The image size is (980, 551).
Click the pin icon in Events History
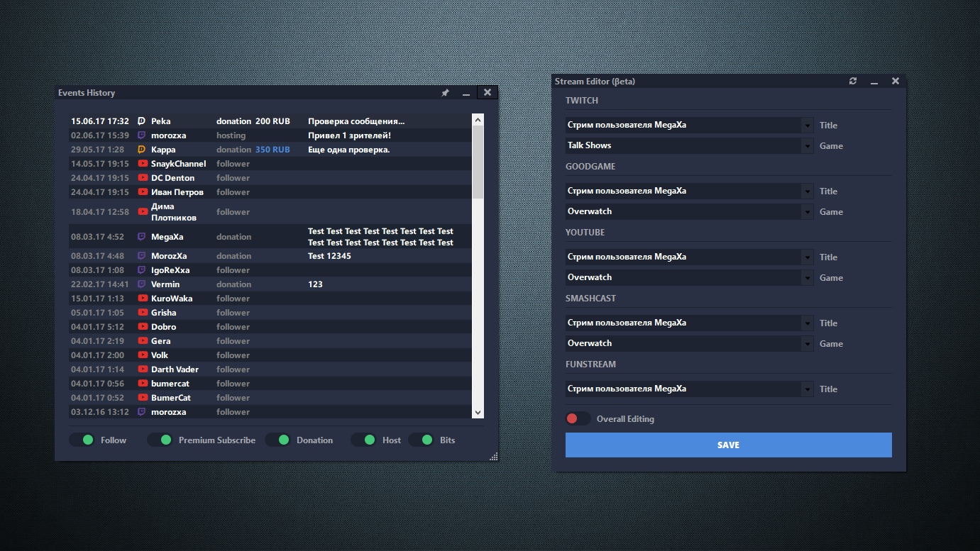pos(445,93)
